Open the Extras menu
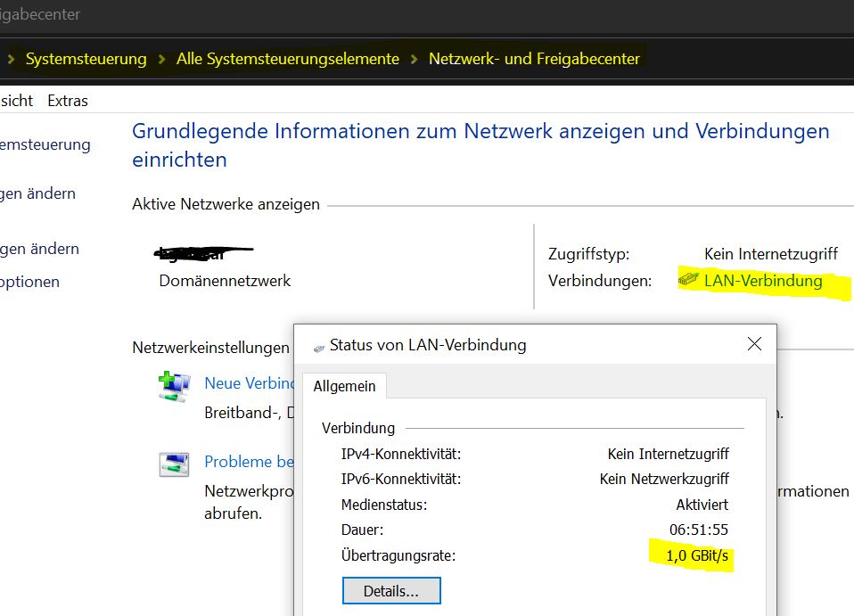The image size is (854, 616). point(68,101)
